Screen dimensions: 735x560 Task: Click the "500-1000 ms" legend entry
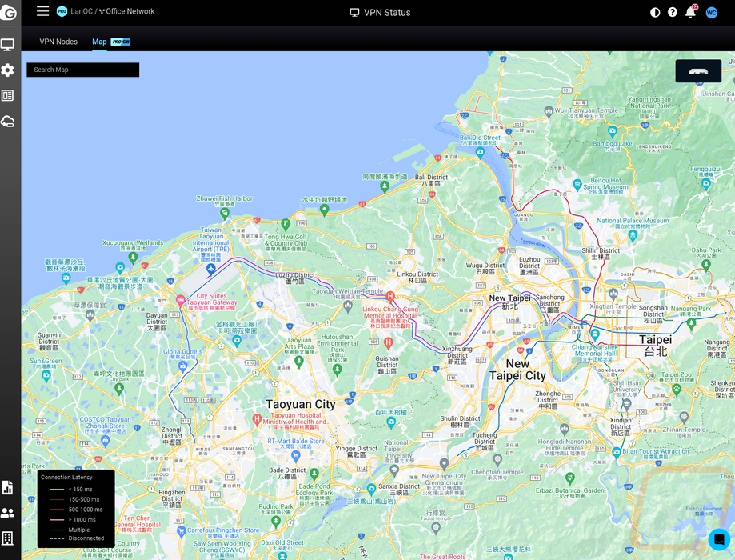[x=86, y=510]
